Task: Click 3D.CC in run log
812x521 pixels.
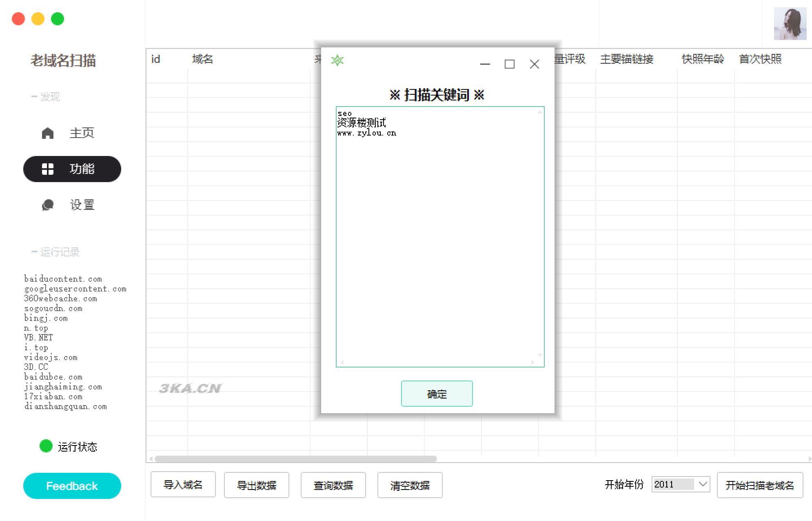Action: [x=36, y=367]
